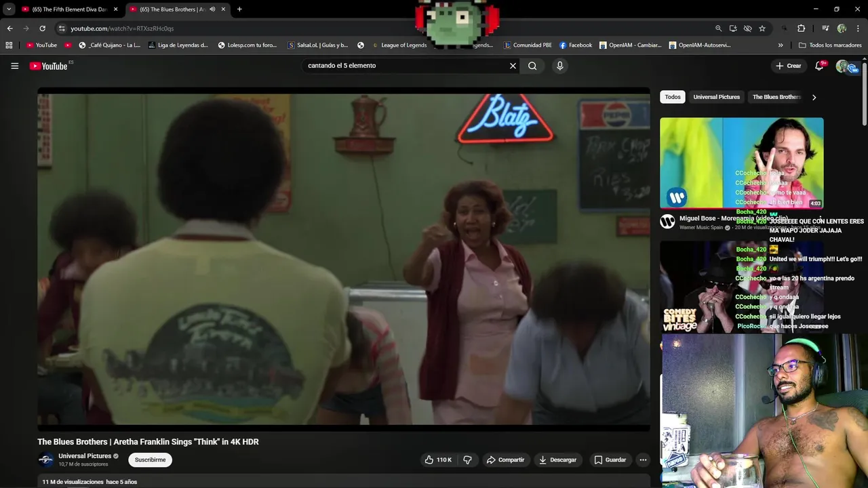Mute the Blues Brothers tab speaker icon
Image resolution: width=868 pixels, height=488 pixels.
pos(212,9)
